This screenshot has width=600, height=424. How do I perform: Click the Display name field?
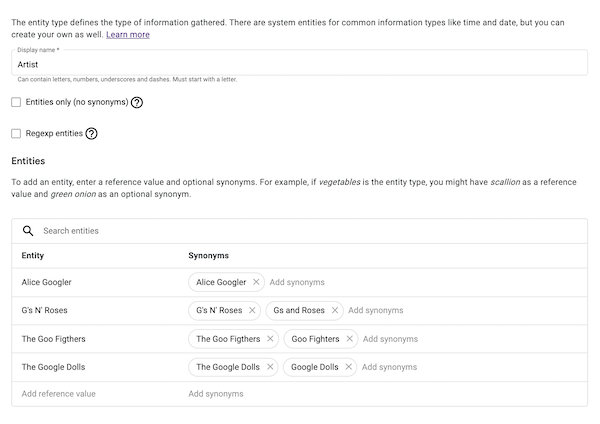(x=300, y=63)
